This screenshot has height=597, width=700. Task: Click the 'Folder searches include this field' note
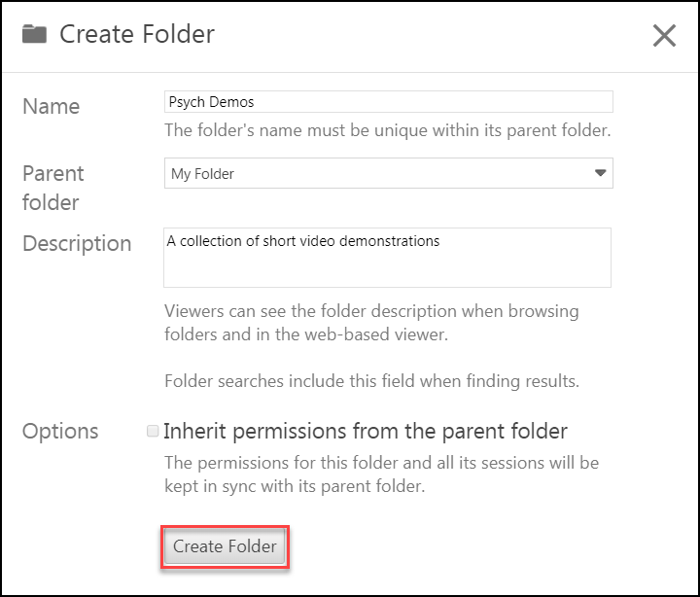tap(371, 381)
